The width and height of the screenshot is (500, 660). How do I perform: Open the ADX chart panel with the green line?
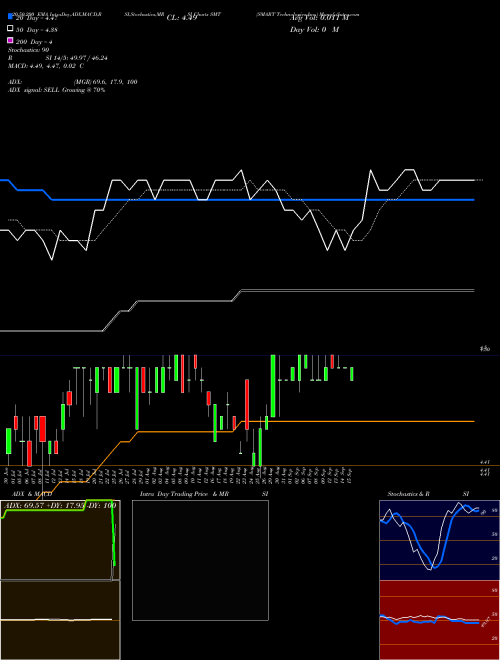point(60,540)
